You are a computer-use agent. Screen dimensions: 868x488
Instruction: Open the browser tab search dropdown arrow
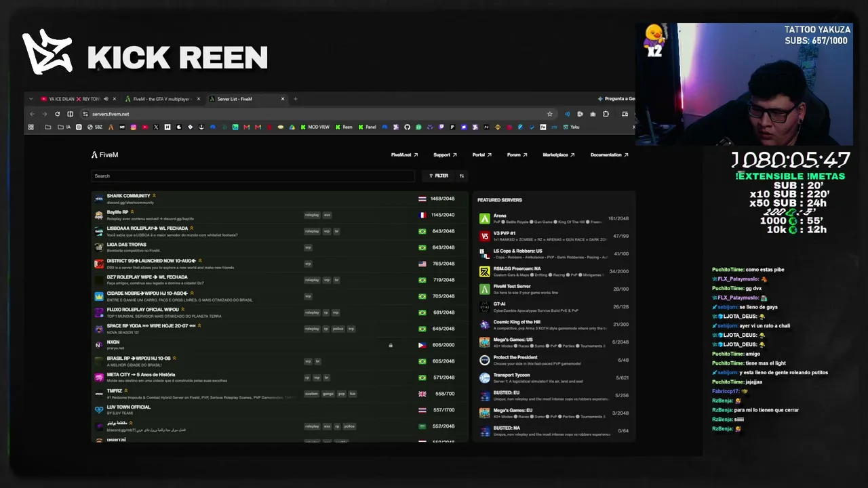click(31, 99)
